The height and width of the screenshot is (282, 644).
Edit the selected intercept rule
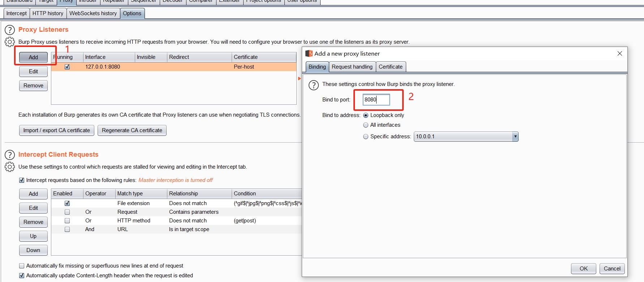(33, 208)
